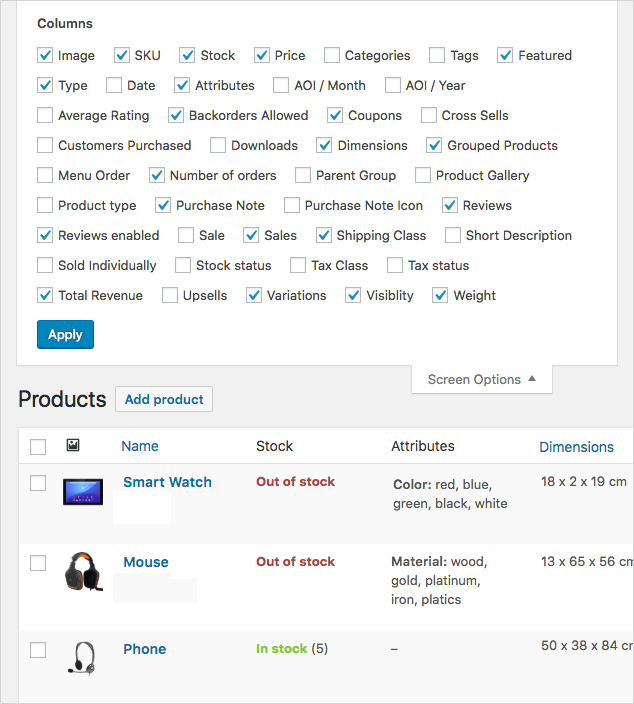Enable the Stock status column
The width and height of the screenshot is (634, 704).
[183, 266]
